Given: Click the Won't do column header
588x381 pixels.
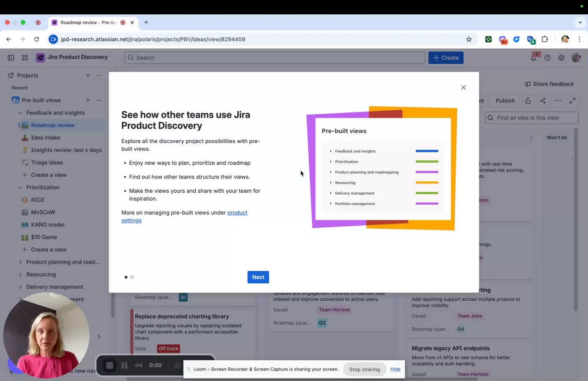Looking at the screenshot, I should tap(557, 138).
